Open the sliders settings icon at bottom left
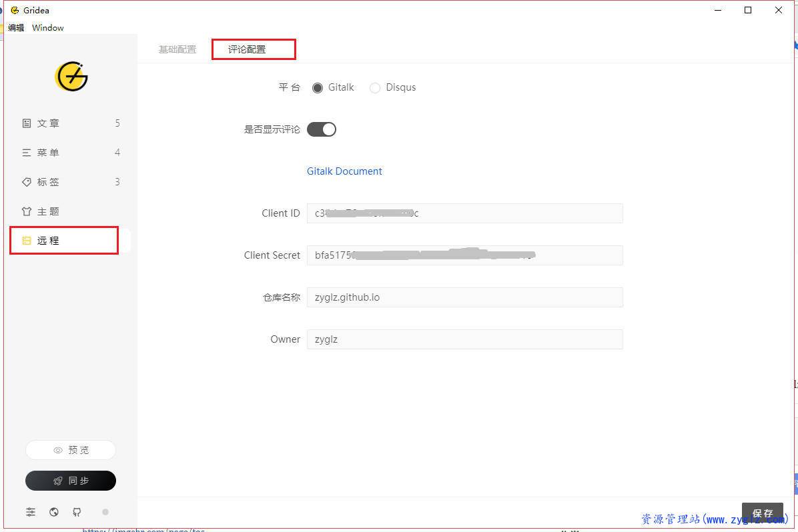This screenshot has height=532, width=798. coord(31,512)
